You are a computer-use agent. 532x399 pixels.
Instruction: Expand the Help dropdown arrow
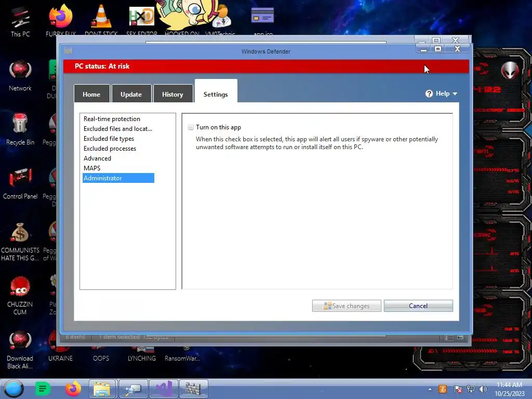pos(455,94)
